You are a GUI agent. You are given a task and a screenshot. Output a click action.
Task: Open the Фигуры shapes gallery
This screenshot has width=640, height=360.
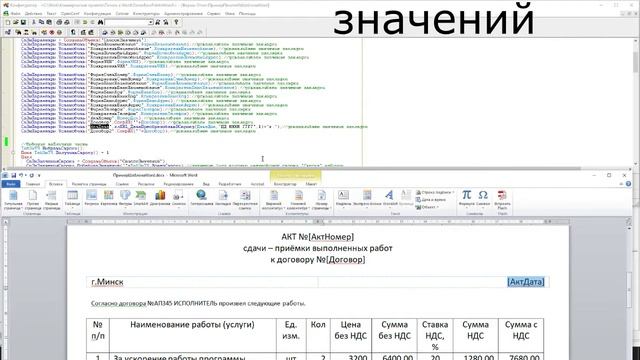(x=125, y=199)
